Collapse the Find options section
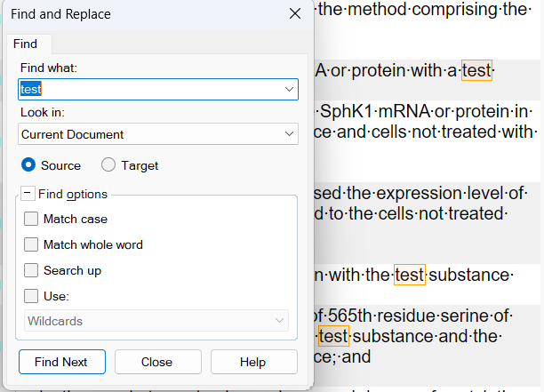 coord(28,193)
